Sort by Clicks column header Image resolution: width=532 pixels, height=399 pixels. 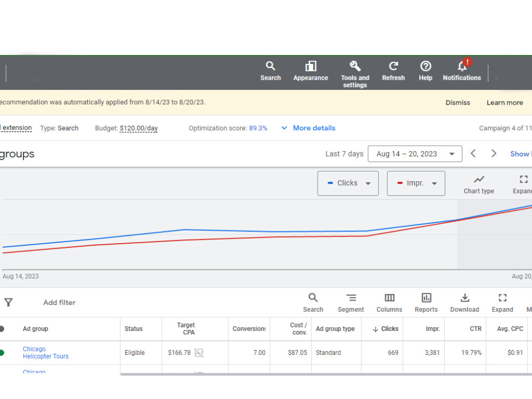pos(386,329)
